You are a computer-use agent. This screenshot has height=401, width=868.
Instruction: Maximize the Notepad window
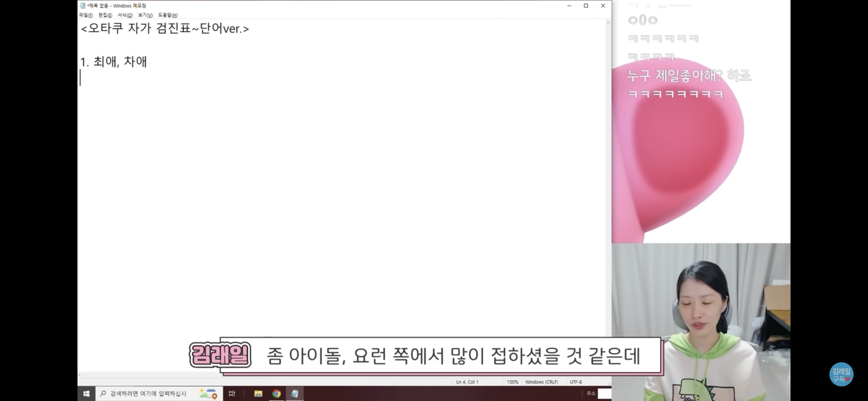tap(586, 5)
